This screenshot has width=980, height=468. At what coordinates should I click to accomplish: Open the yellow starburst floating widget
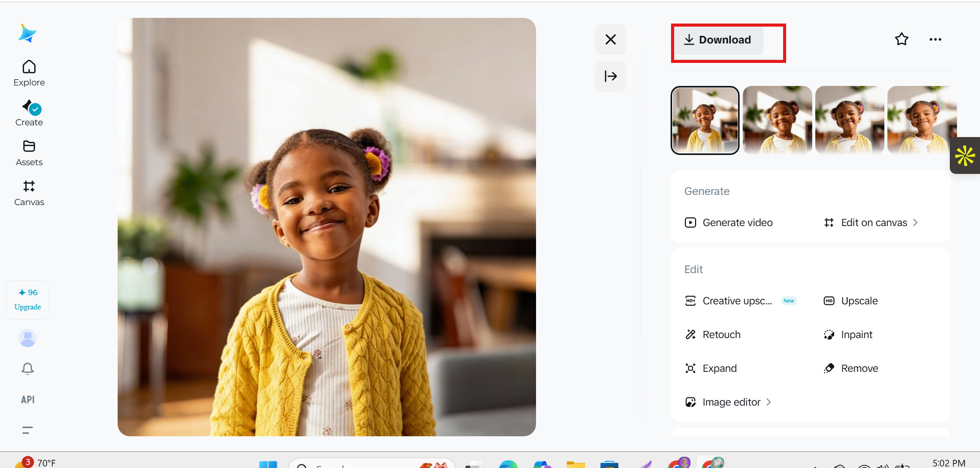(965, 155)
